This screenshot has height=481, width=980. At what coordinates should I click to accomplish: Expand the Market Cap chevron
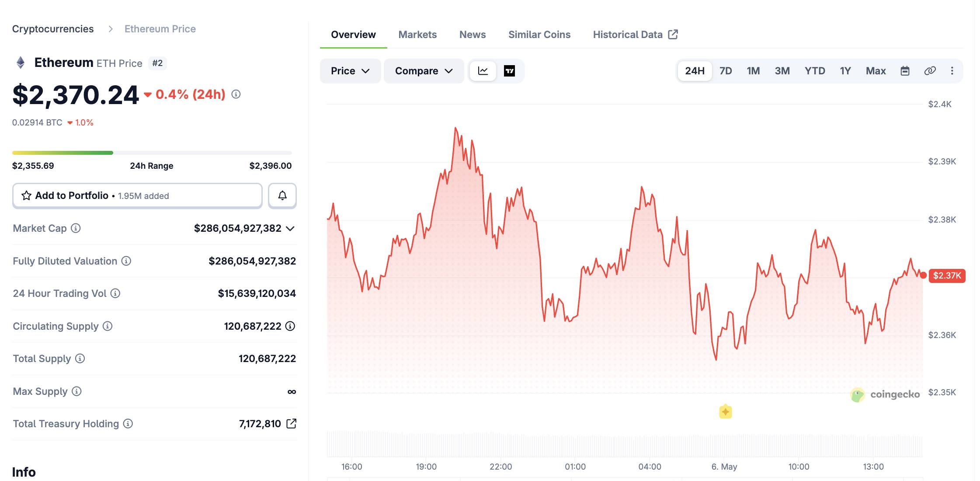pyautogui.click(x=290, y=229)
